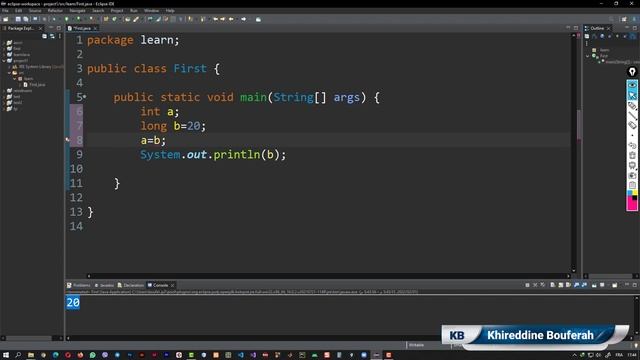Screen dimensions: 640x360
Task: Click the undo icon on annotation toolbar
Action: pyautogui.click(x=632, y=145)
